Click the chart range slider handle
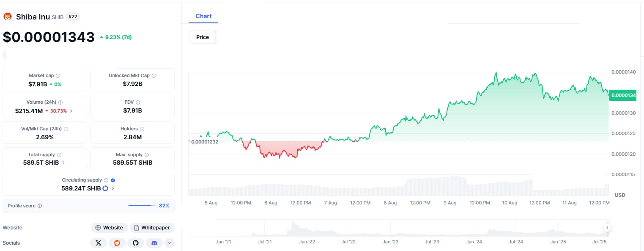 coord(607,228)
